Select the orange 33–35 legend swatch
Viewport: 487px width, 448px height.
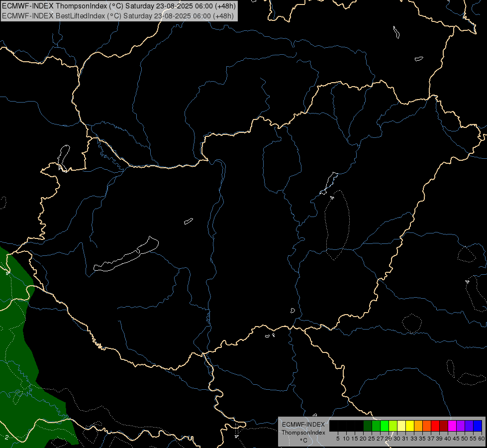pyautogui.click(x=418, y=426)
